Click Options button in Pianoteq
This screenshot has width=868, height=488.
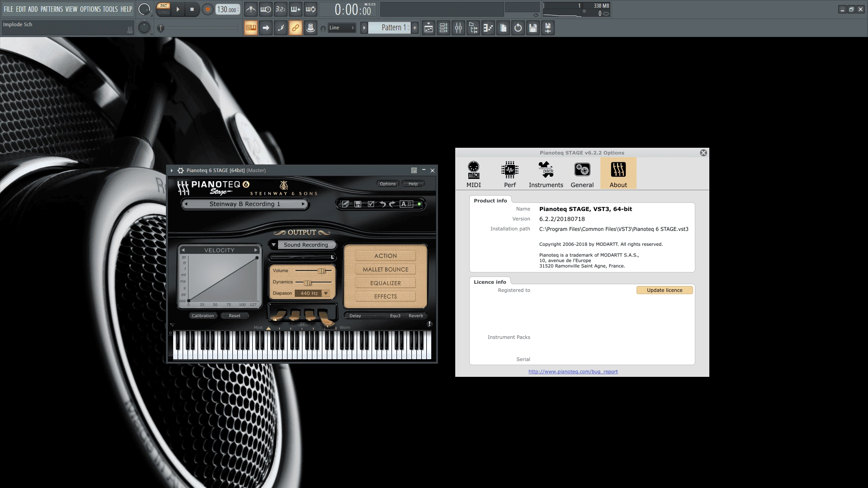coord(387,184)
